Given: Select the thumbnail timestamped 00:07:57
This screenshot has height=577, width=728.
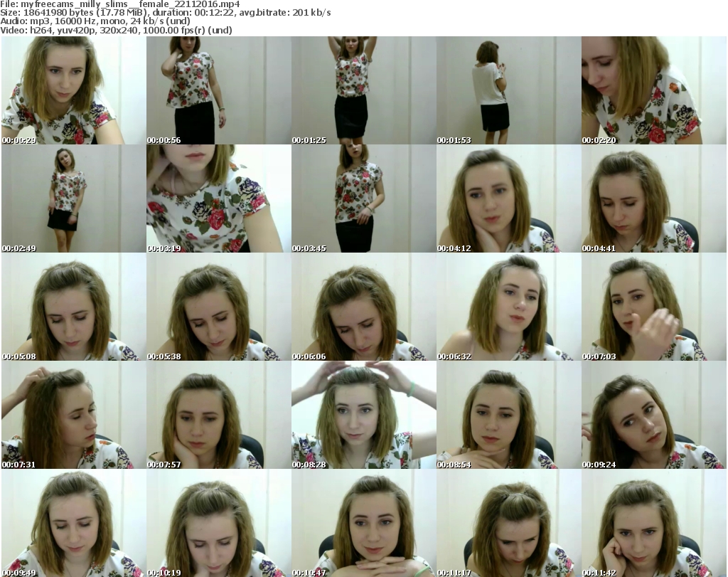Looking at the screenshot, I should click(x=219, y=415).
